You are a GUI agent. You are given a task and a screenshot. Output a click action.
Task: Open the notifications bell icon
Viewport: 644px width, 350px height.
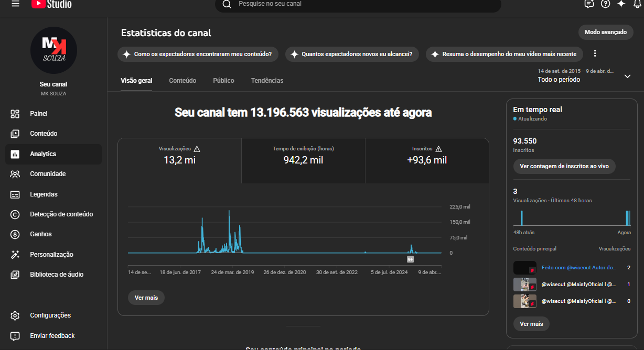637,4
